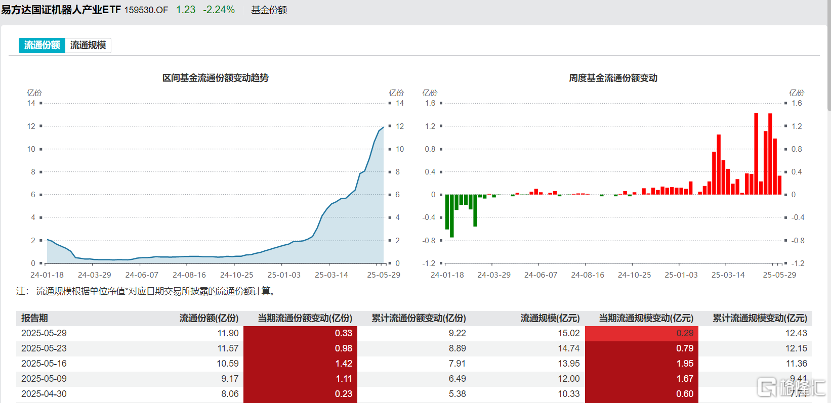Select the fund code 159530.OF

[146, 10]
